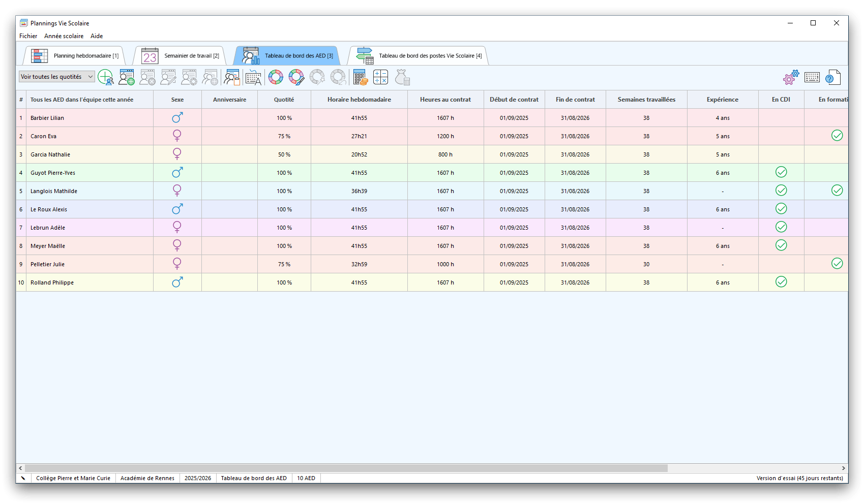The width and height of the screenshot is (864, 504).
Task: Click the plain multicolored ring icon
Action: coord(276,77)
